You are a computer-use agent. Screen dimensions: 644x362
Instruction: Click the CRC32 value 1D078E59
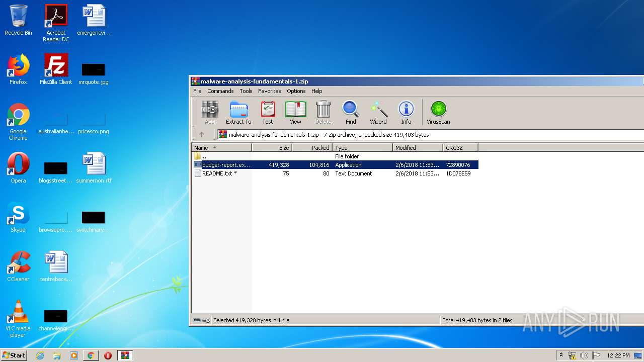[458, 173]
